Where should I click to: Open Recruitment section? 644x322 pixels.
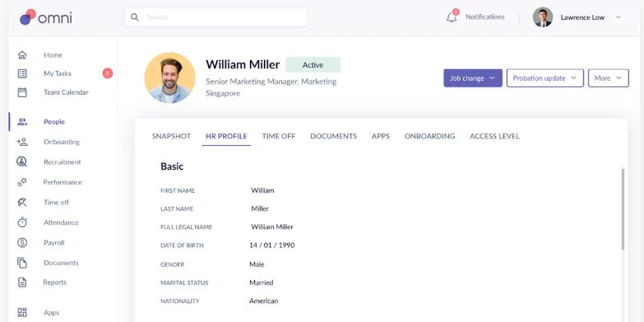[63, 162]
